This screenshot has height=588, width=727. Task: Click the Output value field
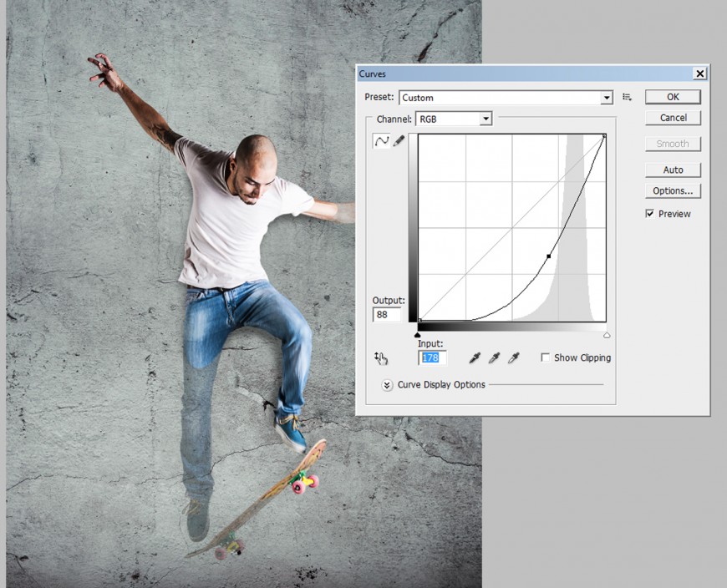[x=387, y=315]
